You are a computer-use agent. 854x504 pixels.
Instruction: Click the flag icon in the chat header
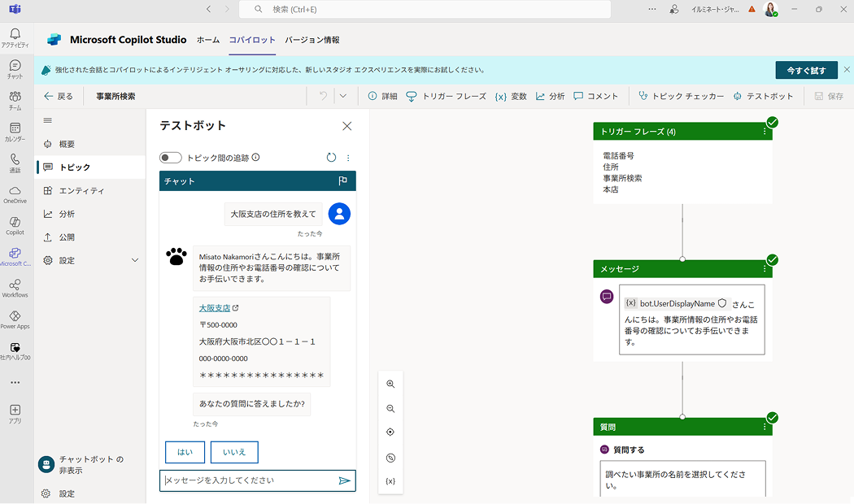(x=342, y=180)
